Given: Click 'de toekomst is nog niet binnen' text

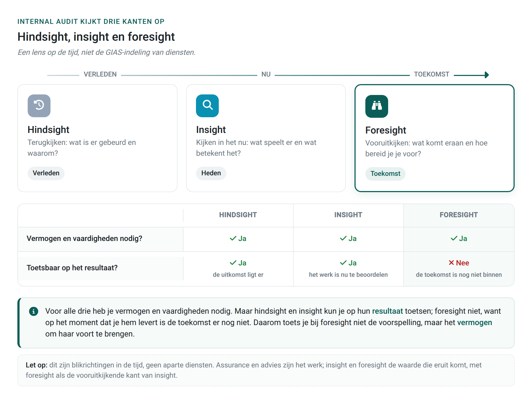Looking at the screenshot, I should click(x=459, y=275).
